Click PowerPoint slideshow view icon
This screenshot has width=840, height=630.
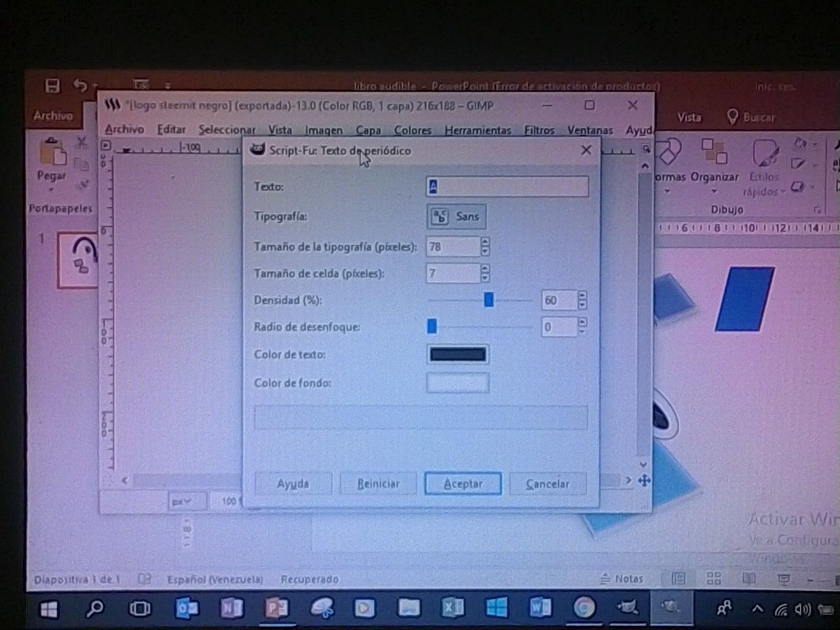pyautogui.click(x=783, y=579)
